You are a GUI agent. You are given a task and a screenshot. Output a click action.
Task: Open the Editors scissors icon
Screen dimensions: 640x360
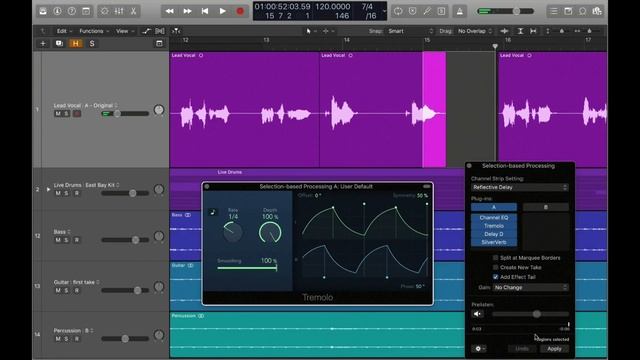[x=133, y=11]
